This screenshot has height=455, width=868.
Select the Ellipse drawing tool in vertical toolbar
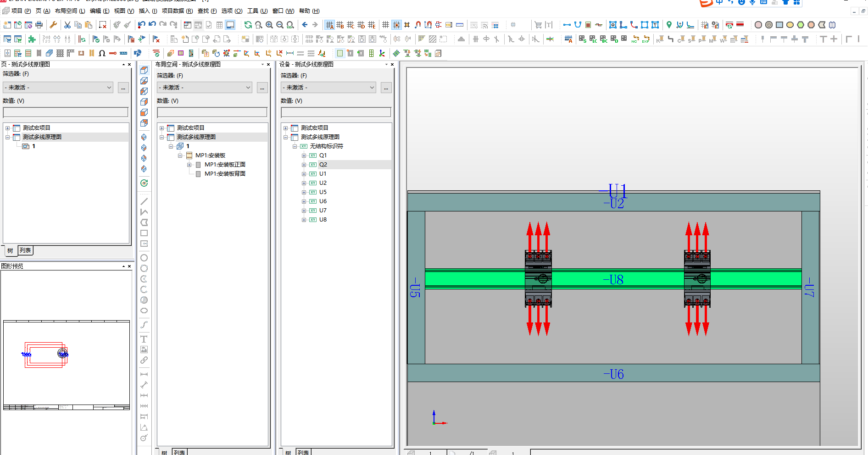[144, 311]
